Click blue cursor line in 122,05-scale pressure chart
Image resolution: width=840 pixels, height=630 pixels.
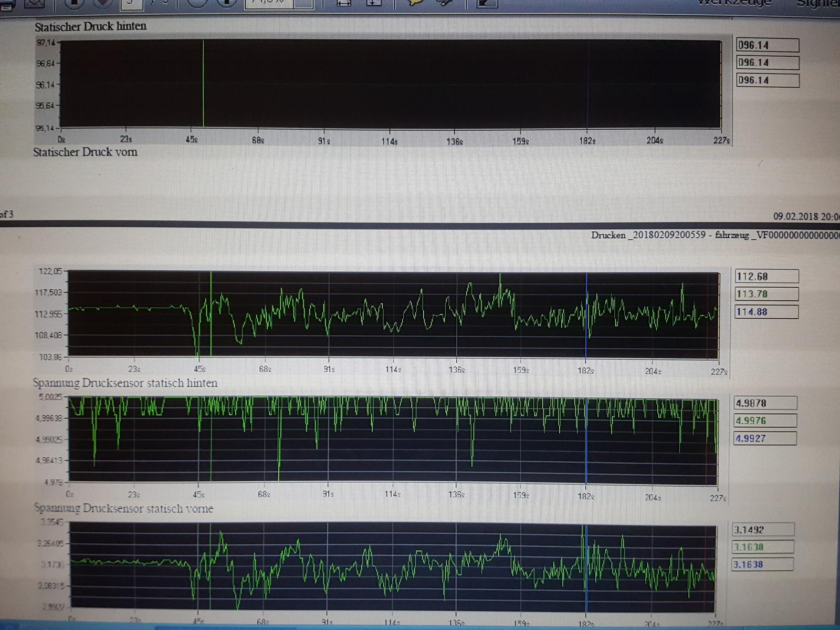click(x=586, y=315)
